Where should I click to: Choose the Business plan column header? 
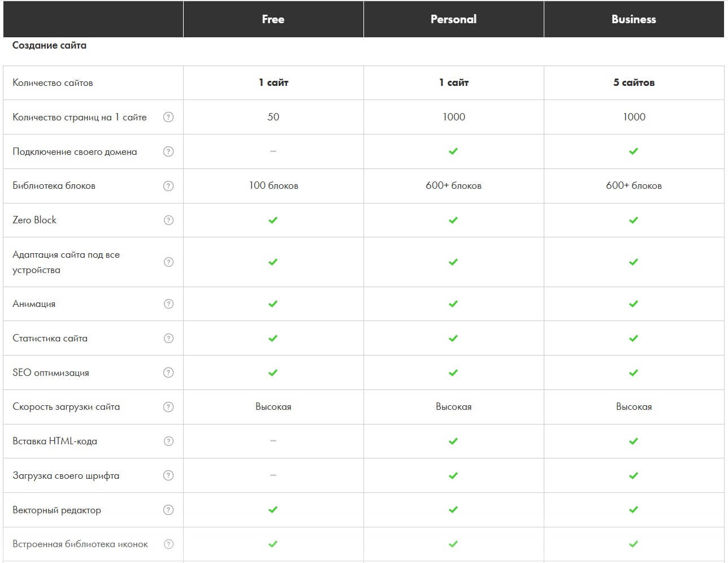tap(634, 19)
